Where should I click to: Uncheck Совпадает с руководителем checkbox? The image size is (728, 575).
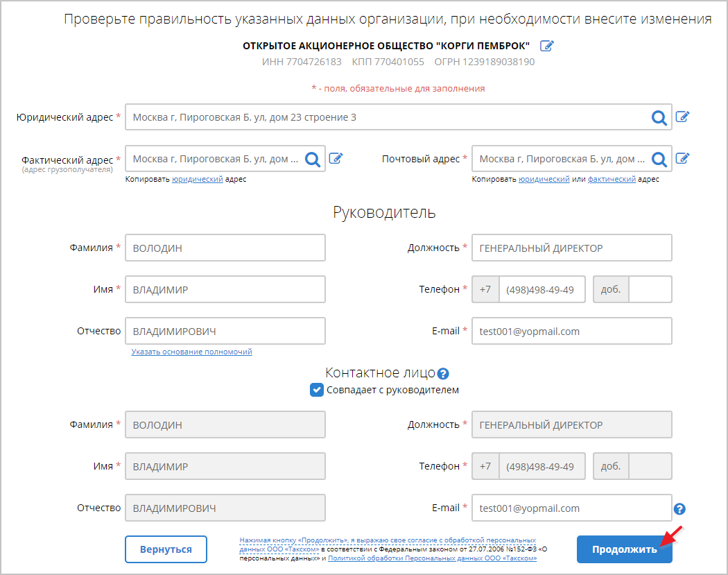coord(317,390)
